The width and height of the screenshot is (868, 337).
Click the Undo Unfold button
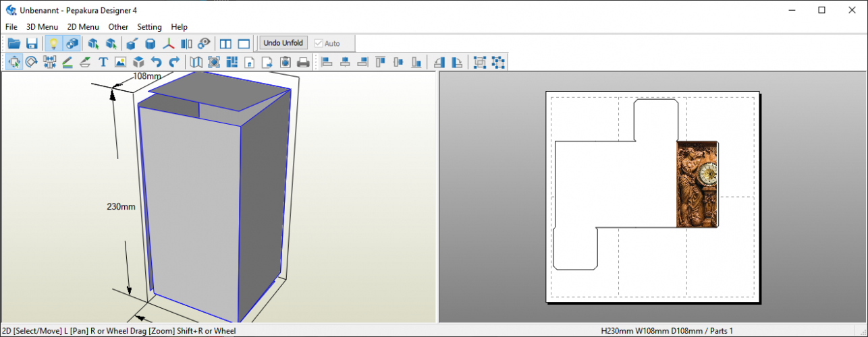click(x=284, y=43)
